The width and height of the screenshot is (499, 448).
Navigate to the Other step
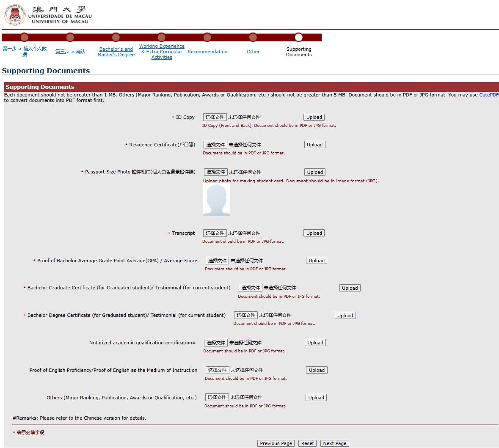pos(253,52)
